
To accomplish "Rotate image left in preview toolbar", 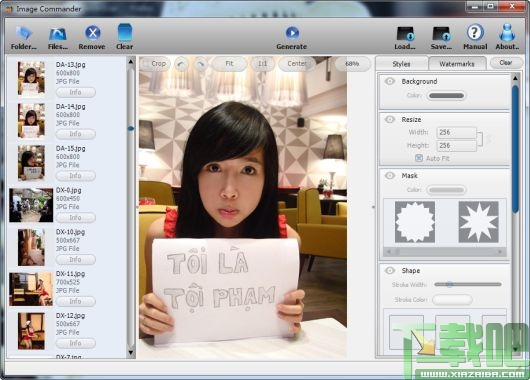I will click(x=182, y=64).
